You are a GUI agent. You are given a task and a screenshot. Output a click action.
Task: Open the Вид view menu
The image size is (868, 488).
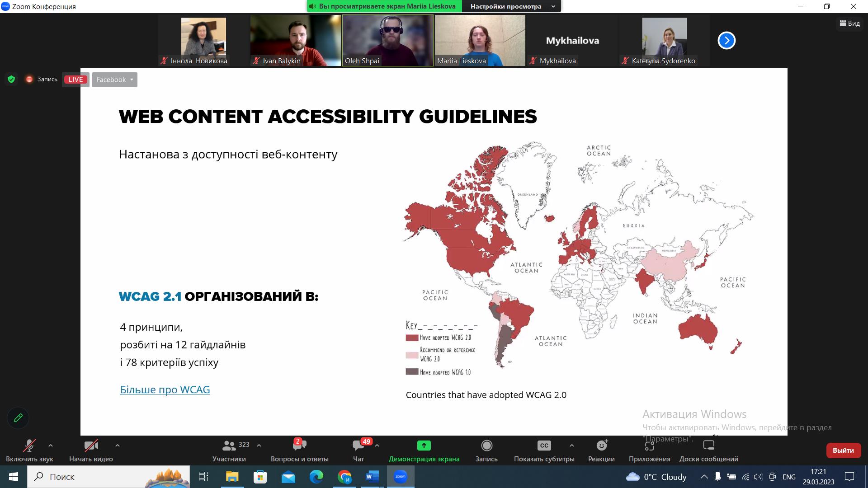pyautogui.click(x=850, y=23)
